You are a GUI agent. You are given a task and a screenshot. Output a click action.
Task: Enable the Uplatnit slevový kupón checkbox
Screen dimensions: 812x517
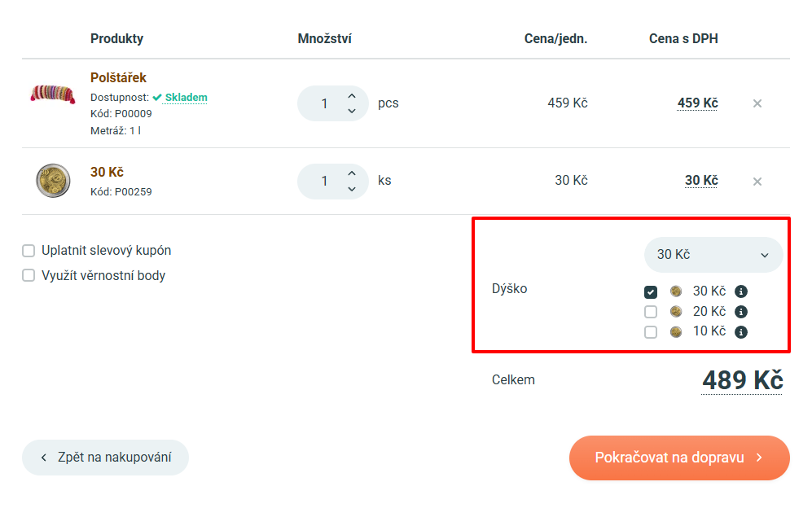coord(29,251)
